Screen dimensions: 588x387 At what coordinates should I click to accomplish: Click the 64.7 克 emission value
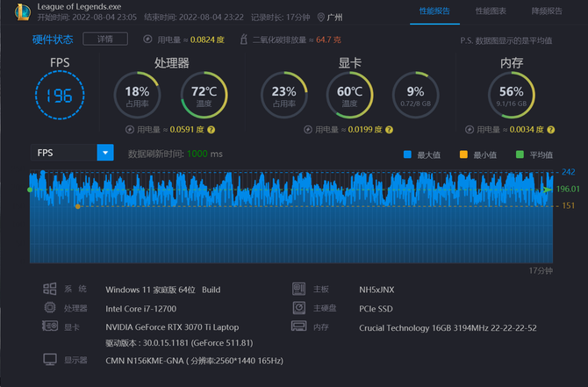point(328,39)
